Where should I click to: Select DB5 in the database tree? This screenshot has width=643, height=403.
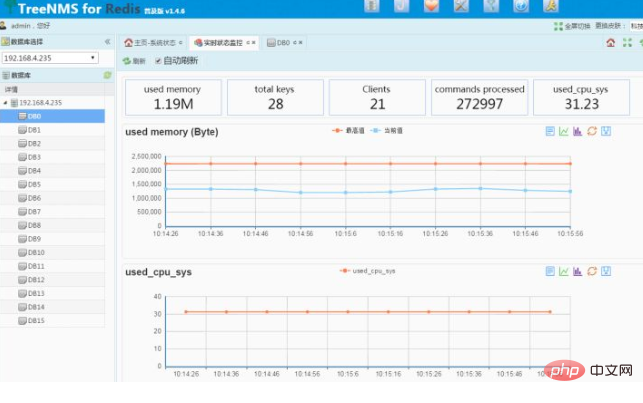click(52, 184)
